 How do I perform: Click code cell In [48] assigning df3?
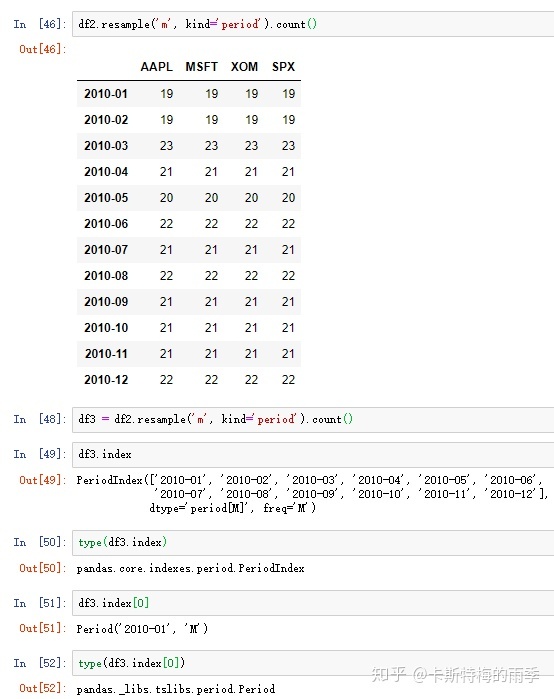(x=313, y=419)
